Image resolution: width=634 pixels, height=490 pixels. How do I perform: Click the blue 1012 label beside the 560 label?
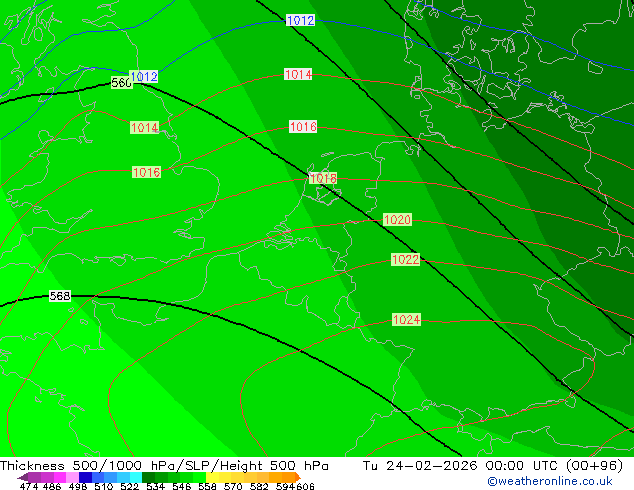(x=144, y=76)
